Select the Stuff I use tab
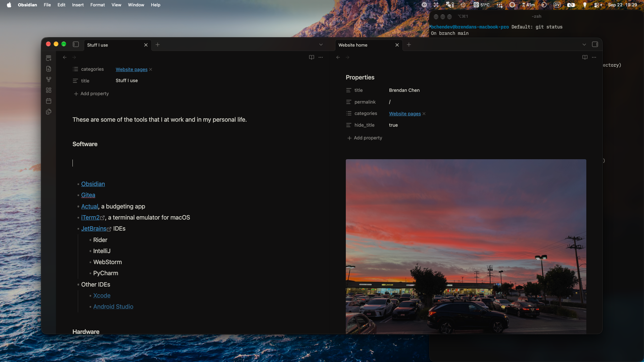Viewport: 644px width, 362px height. click(117, 45)
